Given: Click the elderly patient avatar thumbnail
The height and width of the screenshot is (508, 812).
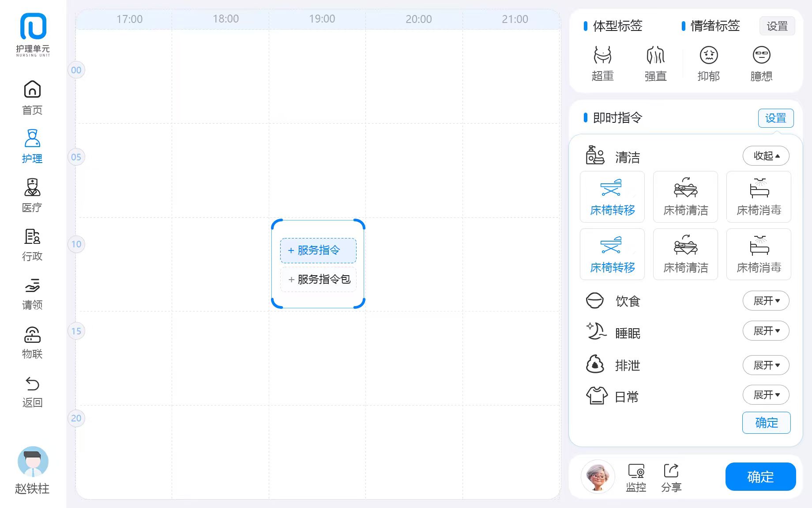Looking at the screenshot, I should [598, 477].
